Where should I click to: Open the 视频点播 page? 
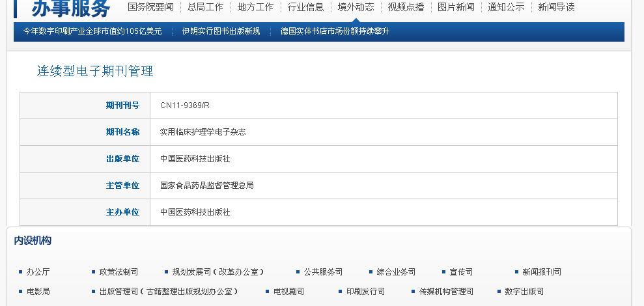click(406, 7)
